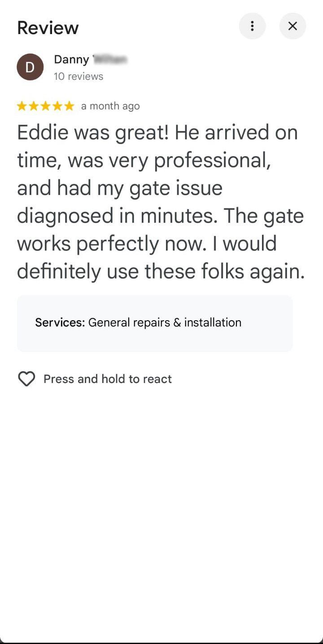Click the '10 reviews' count text
323x644 pixels.
click(x=79, y=76)
